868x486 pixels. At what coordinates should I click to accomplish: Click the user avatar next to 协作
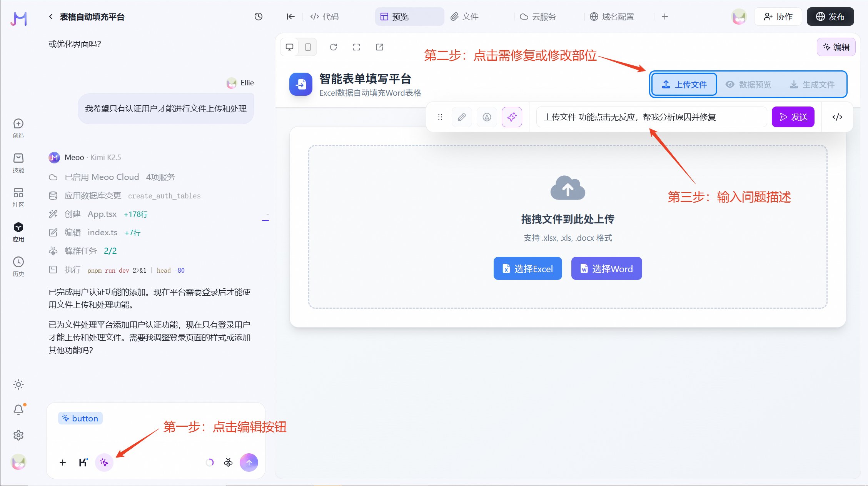739,17
